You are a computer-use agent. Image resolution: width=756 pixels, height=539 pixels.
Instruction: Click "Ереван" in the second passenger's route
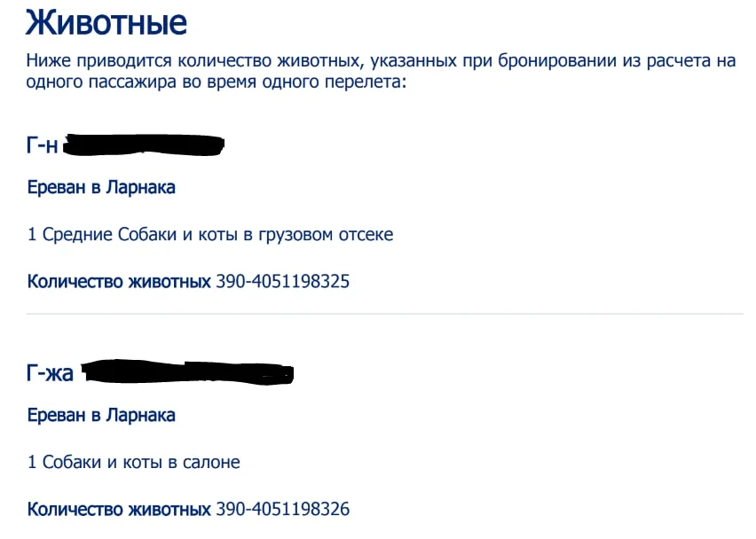(x=56, y=415)
